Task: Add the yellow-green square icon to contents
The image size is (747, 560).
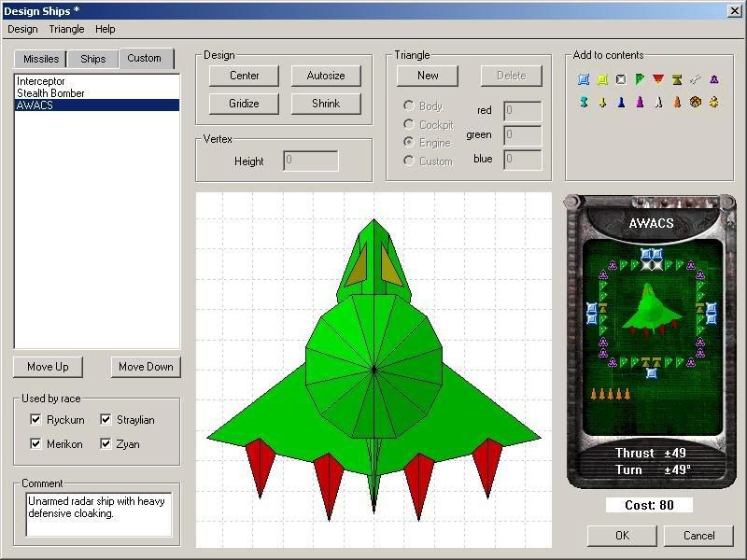Action: (602, 79)
